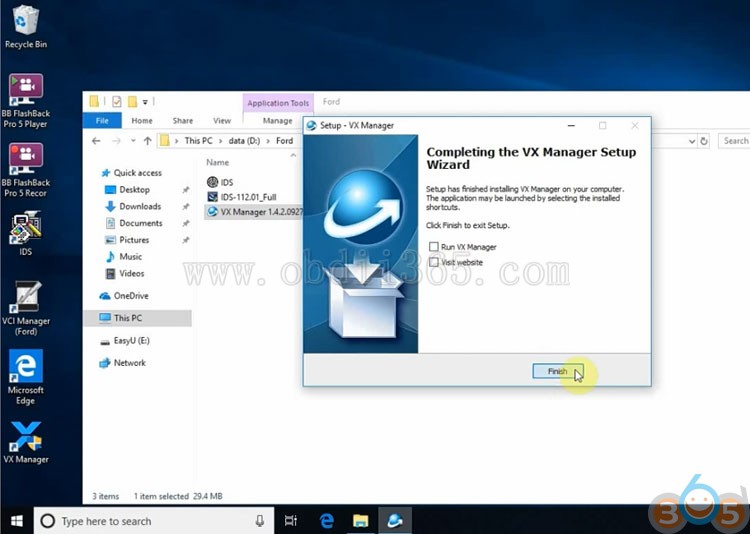Open VX Manager desktop shortcut
750x534 pixels.
coord(26,442)
